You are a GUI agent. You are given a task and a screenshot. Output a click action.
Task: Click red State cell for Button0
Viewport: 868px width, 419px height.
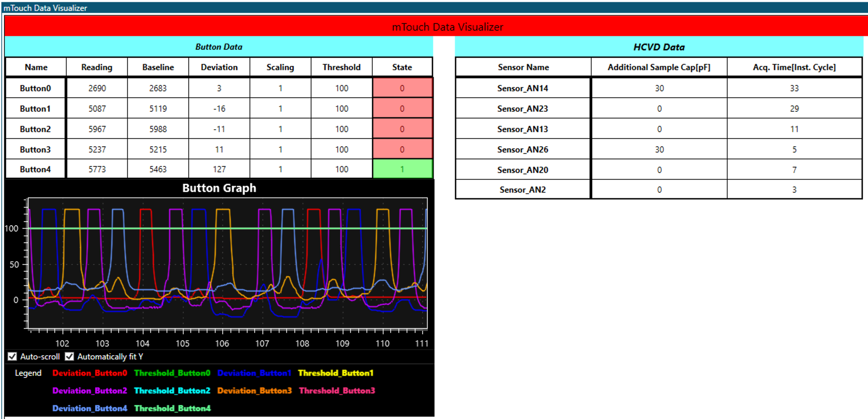click(402, 88)
